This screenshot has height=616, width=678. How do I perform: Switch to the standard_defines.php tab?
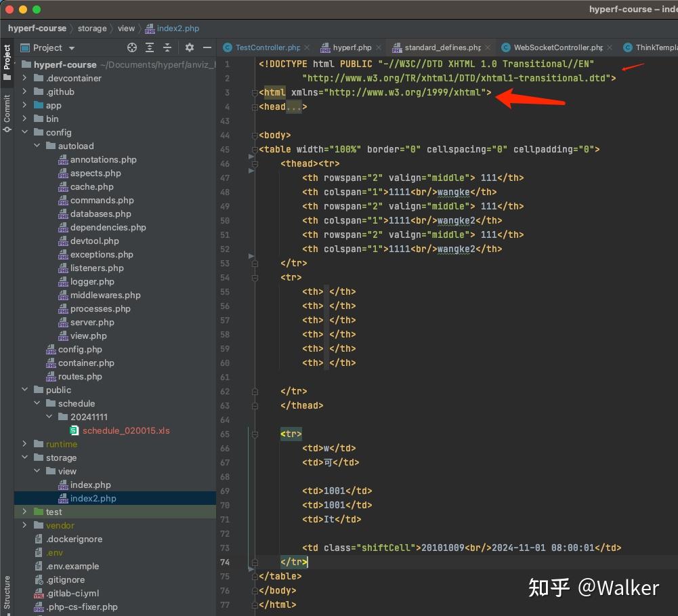click(442, 47)
